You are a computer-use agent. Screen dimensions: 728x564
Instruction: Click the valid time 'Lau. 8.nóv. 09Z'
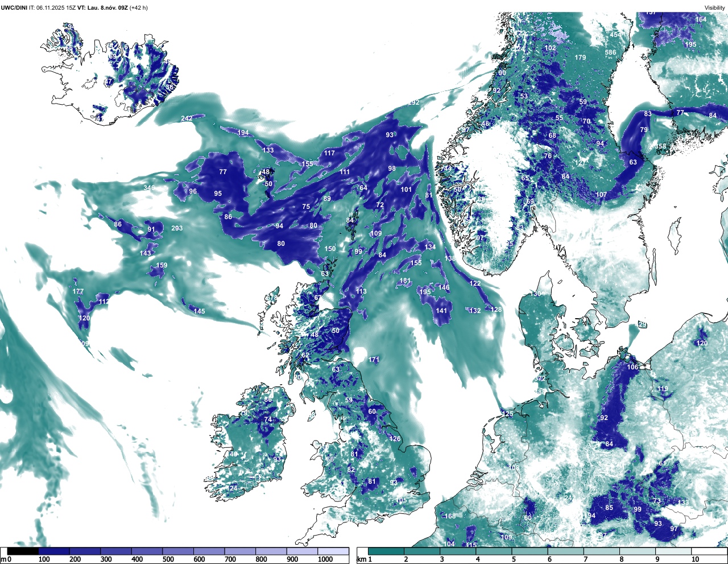click(106, 7)
